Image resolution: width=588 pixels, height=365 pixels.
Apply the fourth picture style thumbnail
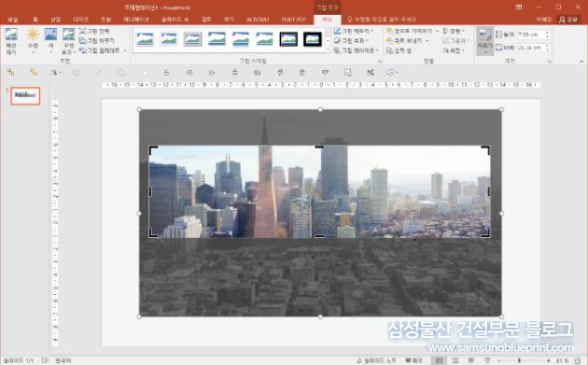click(x=217, y=39)
